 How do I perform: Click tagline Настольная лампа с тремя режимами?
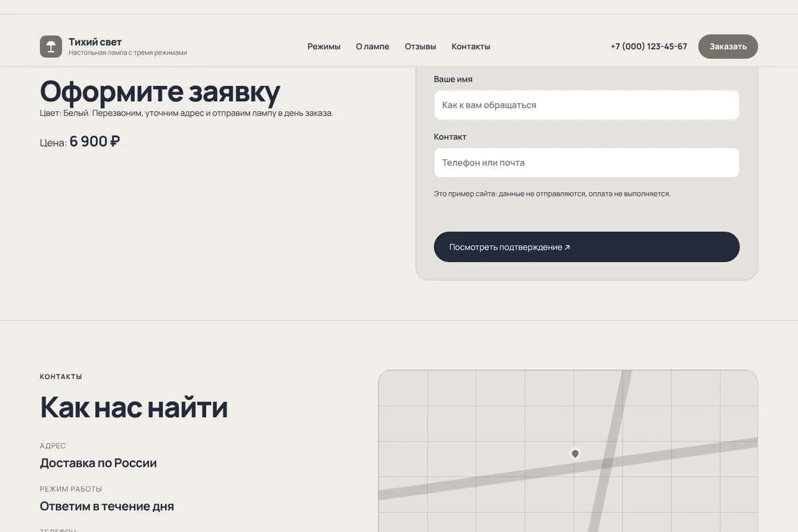tap(128, 53)
